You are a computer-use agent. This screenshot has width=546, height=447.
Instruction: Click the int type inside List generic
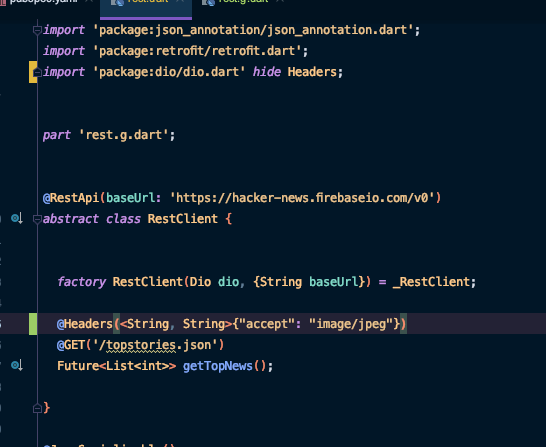[x=151, y=366]
